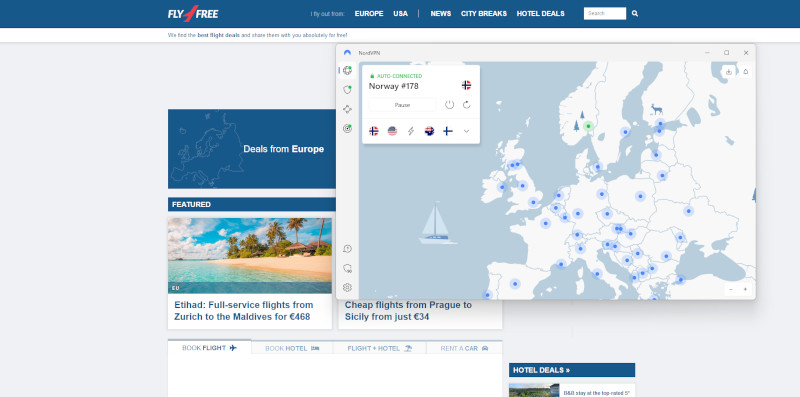
Task: Open the B&B stay hotel deal link
Action: point(597,393)
